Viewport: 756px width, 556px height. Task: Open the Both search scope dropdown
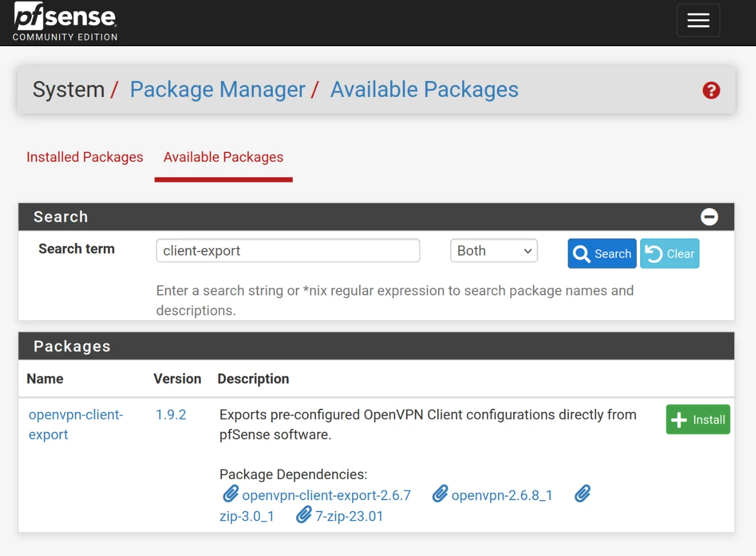click(493, 250)
